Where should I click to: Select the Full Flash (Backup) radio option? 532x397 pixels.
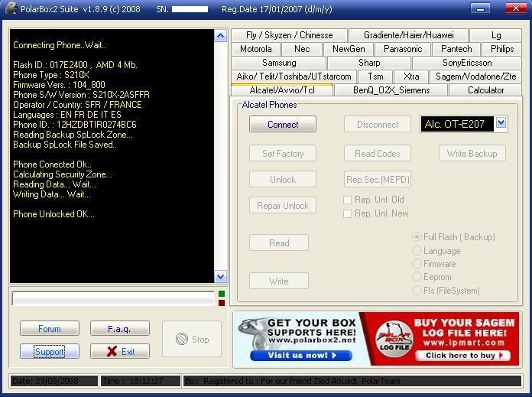(x=417, y=236)
